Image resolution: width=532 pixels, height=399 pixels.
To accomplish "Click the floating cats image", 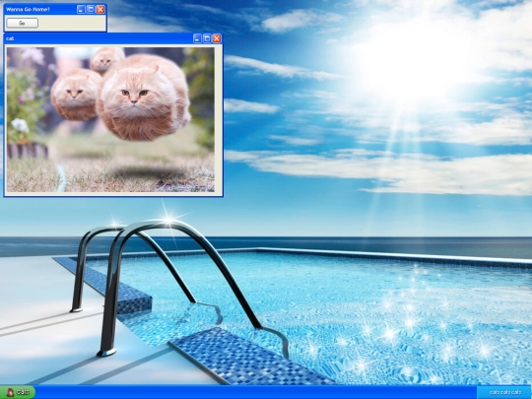I will click(x=110, y=119).
